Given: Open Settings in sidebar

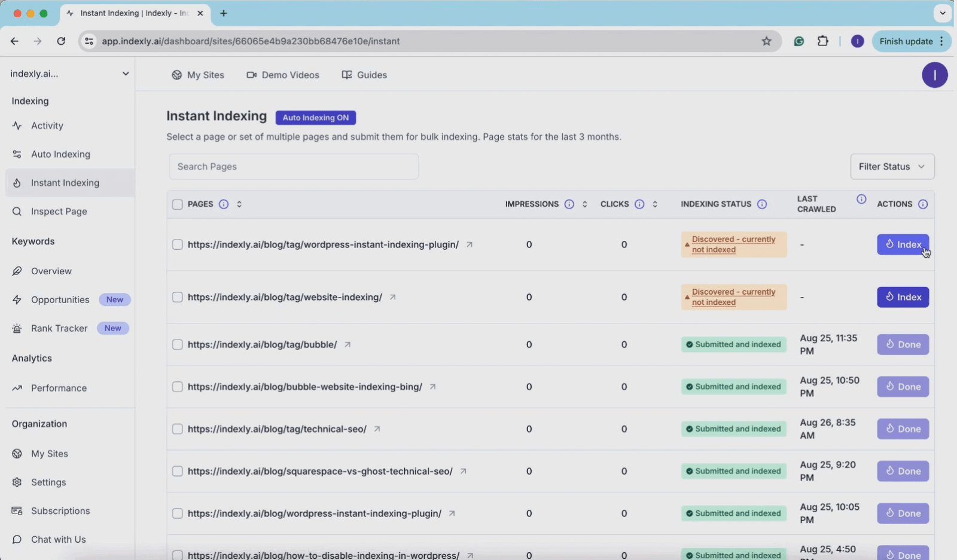Looking at the screenshot, I should point(70,482).
